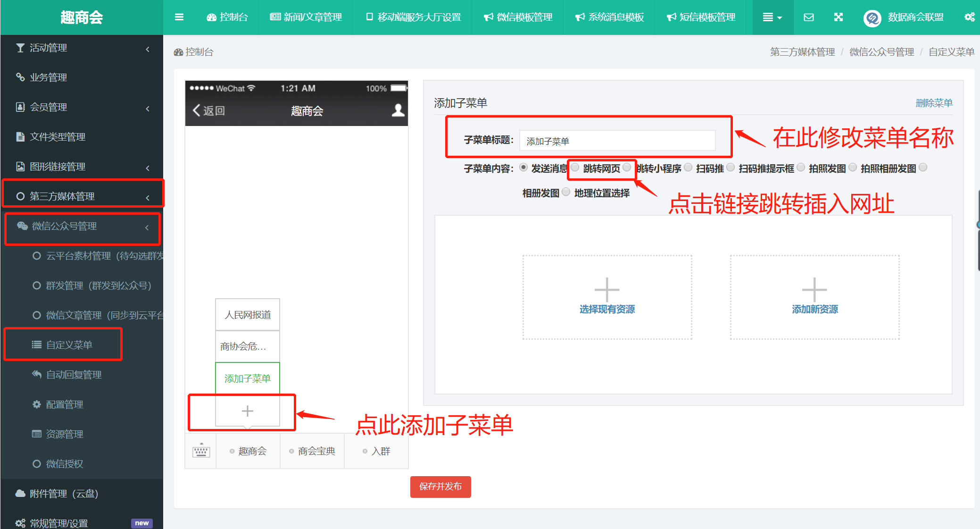Click the keyboard icon in phone preview
The height and width of the screenshot is (529, 980).
(x=201, y=451)
